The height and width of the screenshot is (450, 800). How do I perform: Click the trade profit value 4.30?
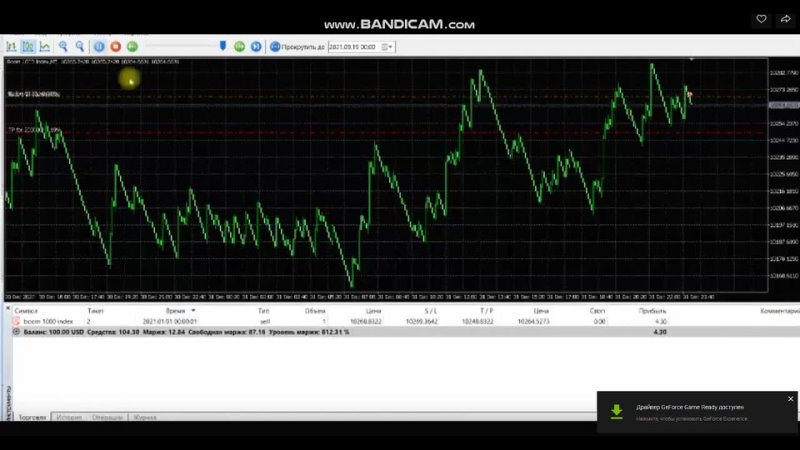tap(661, 321)
